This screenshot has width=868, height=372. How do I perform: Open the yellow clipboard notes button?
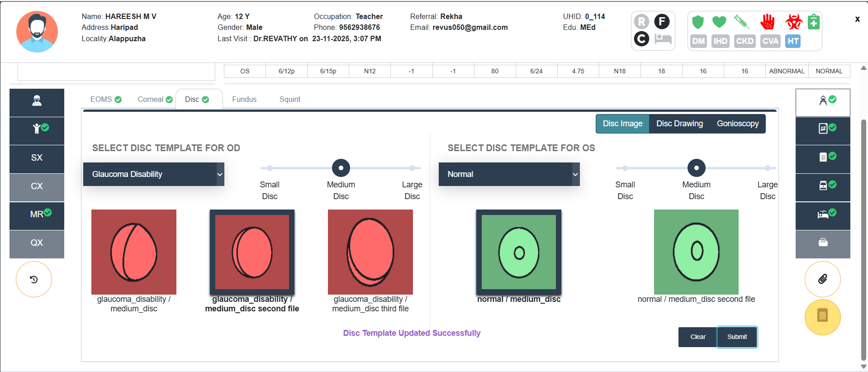tap(822, 317)
